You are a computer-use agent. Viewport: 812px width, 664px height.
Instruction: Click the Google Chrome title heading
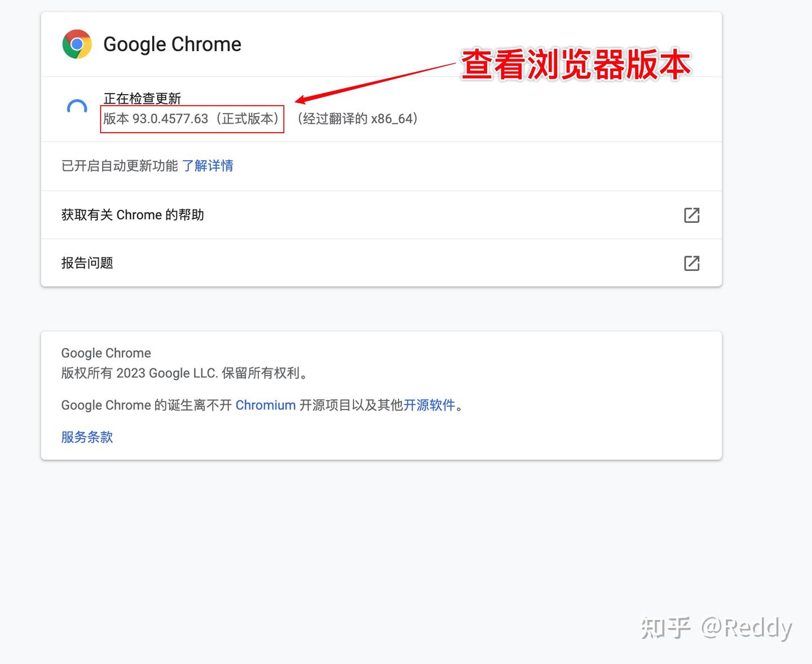[x=172, y=44]
